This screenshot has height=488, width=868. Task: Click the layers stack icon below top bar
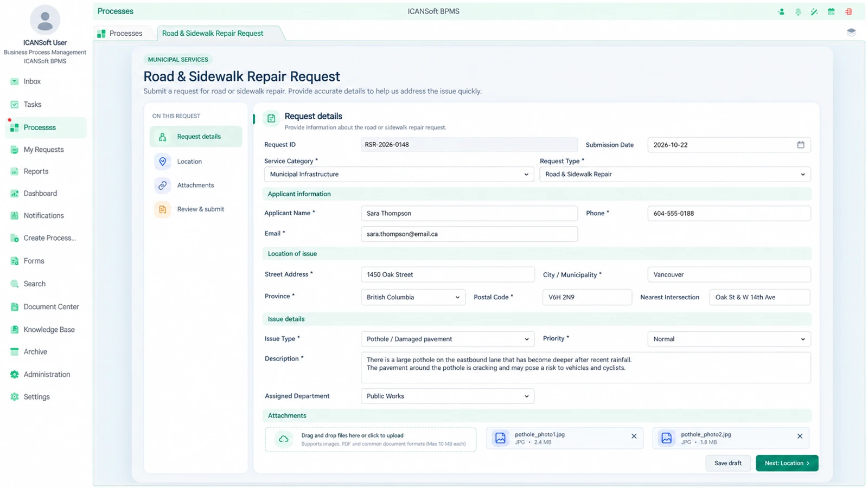[x=851, y=33]
